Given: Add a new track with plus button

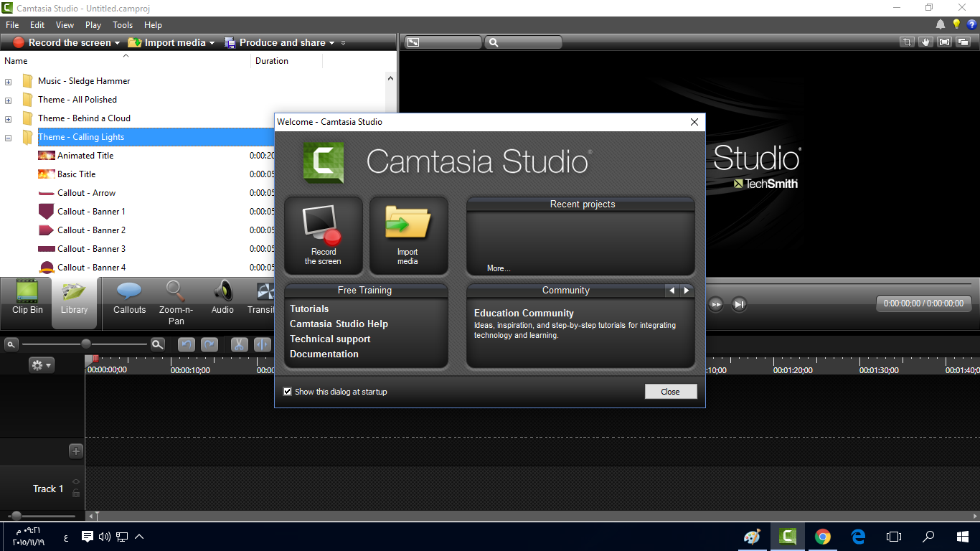Looking at the screenshot, I should click(x=76, y=451).
